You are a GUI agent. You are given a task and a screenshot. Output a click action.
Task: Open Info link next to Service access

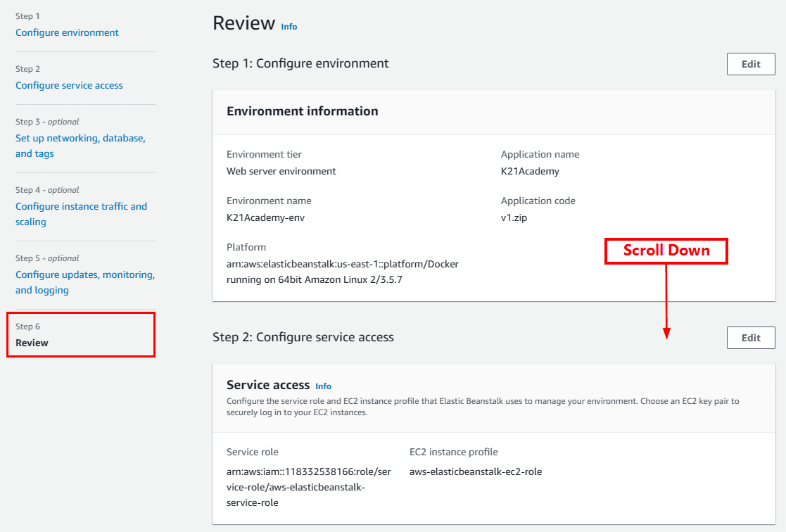(323, 386)
